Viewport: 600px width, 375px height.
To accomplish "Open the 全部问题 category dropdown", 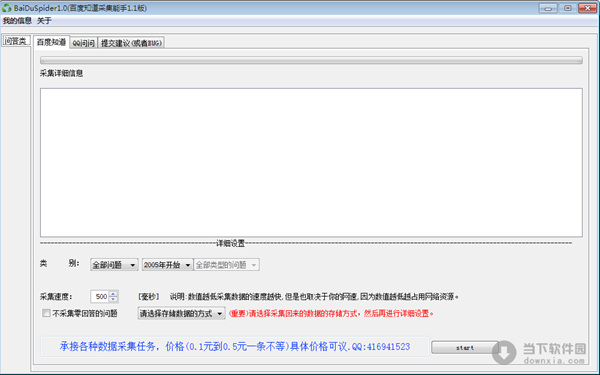I will tap(114, 265).
